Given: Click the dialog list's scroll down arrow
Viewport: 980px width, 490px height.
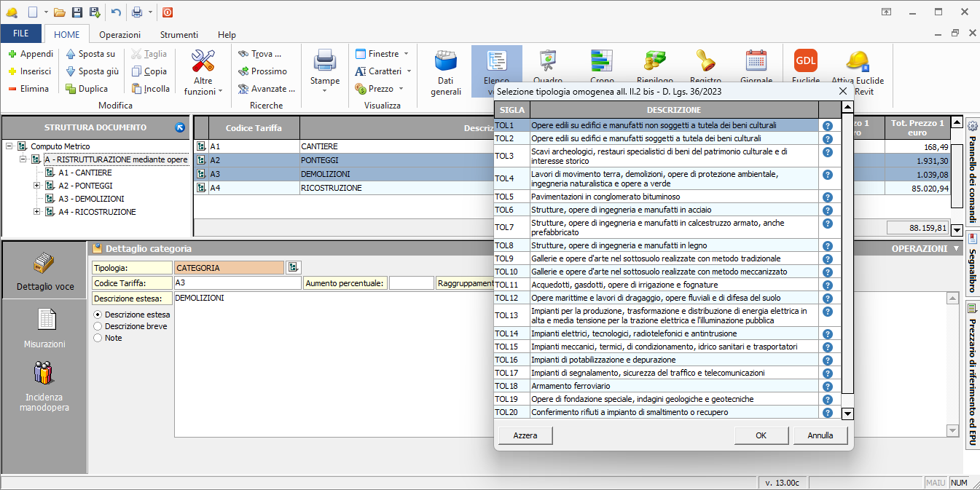Looking at the screenshot, I should pos(847,414).
